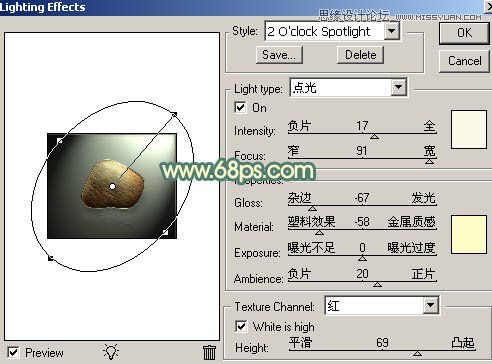Click the Material value -58
The width and height of the screenshot is (492, 364).
point(362,222)
